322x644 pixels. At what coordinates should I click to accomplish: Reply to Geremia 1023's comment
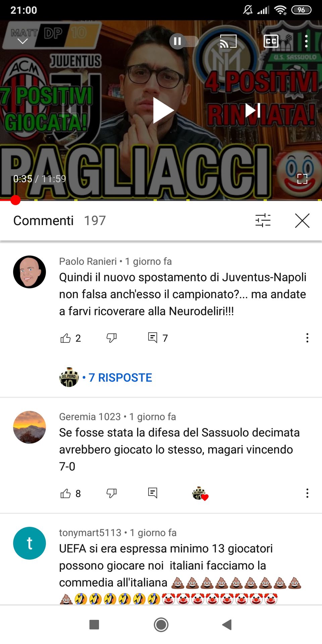[153, 493]
